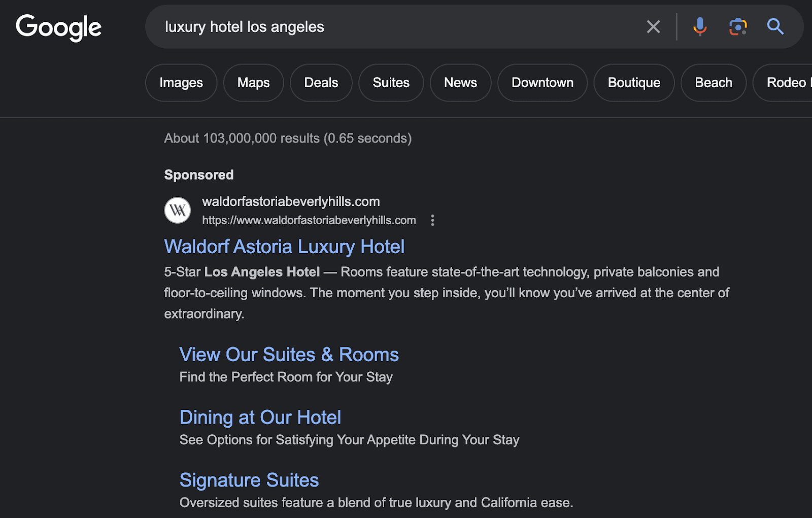Apply the Suites filter chip
This screenshot has height=518, width=812.
coord(391,82)
